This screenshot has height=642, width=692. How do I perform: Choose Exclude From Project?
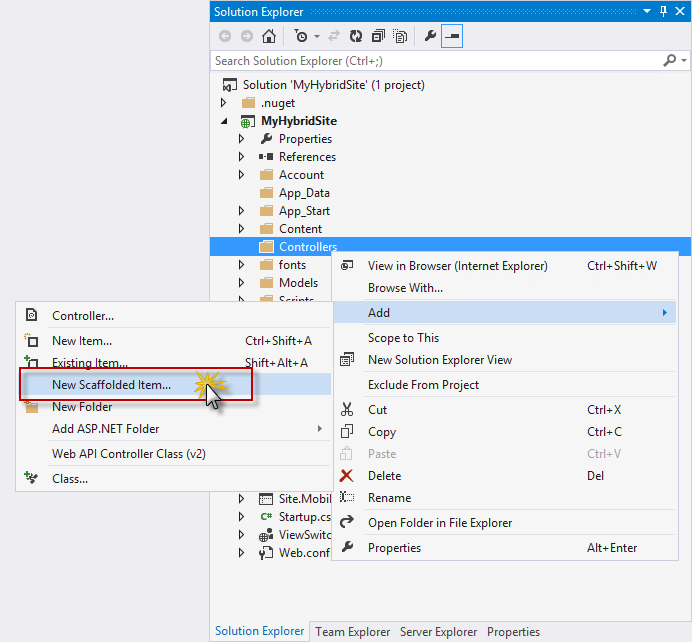(504, 385)
